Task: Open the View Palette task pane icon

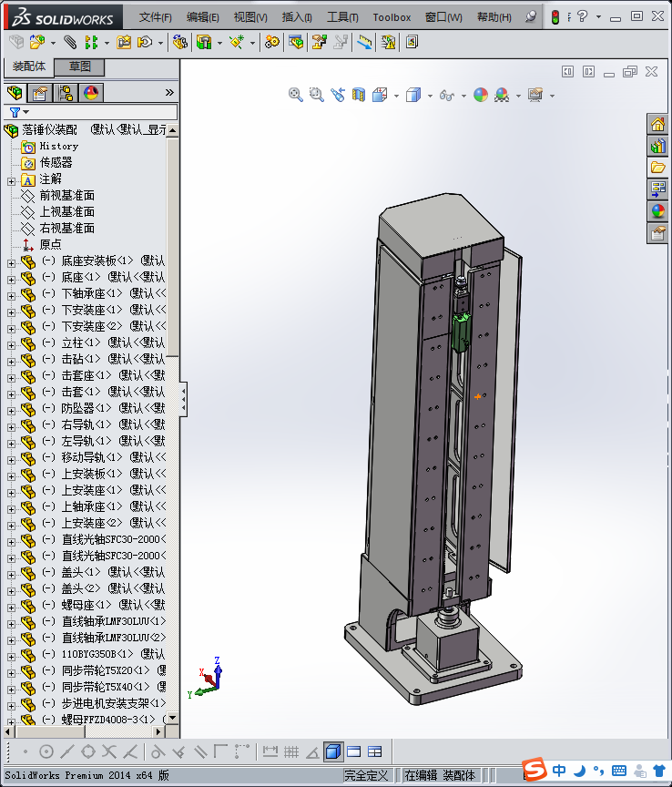Action: click(657, 189)
